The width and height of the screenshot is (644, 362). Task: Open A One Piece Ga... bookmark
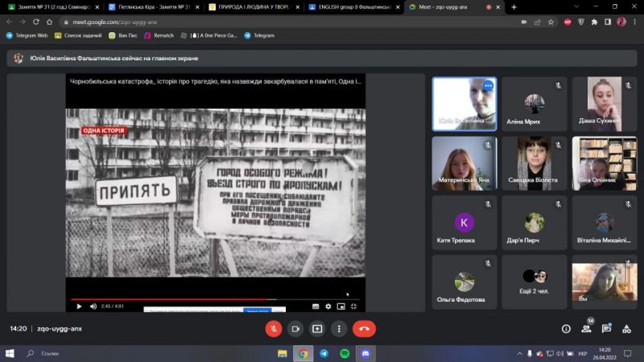point(208,35)
